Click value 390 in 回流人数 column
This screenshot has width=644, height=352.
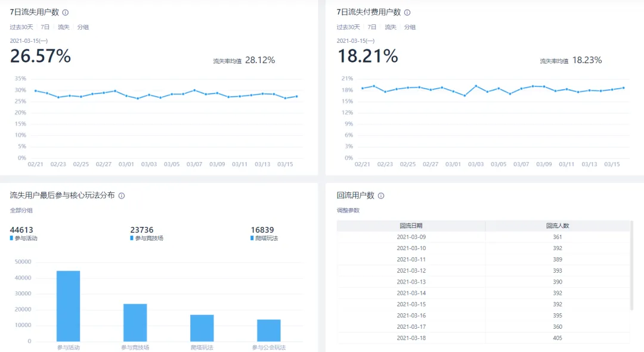click(558, 282)
